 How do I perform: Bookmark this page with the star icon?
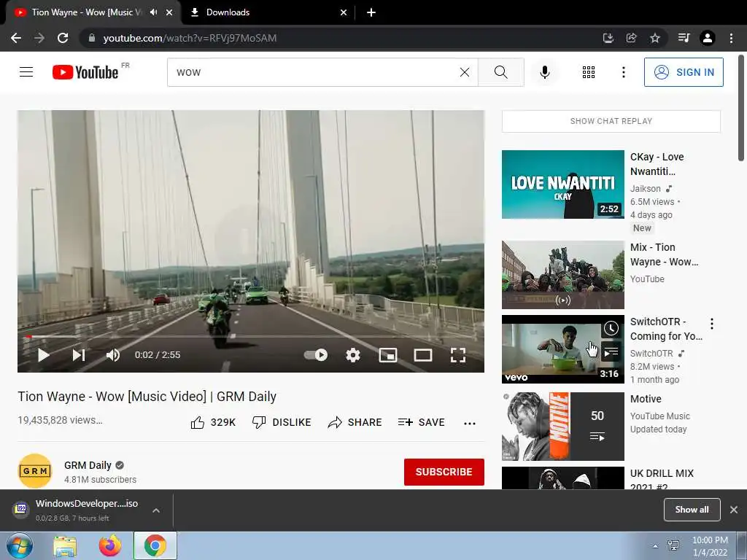tap(655, 38)
